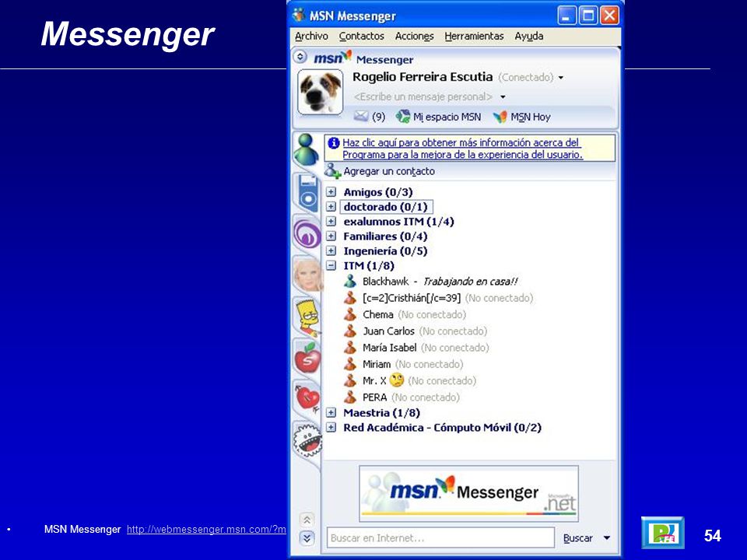
Task: Expand the Amigos (0/3) group
Action: point(331,192)
